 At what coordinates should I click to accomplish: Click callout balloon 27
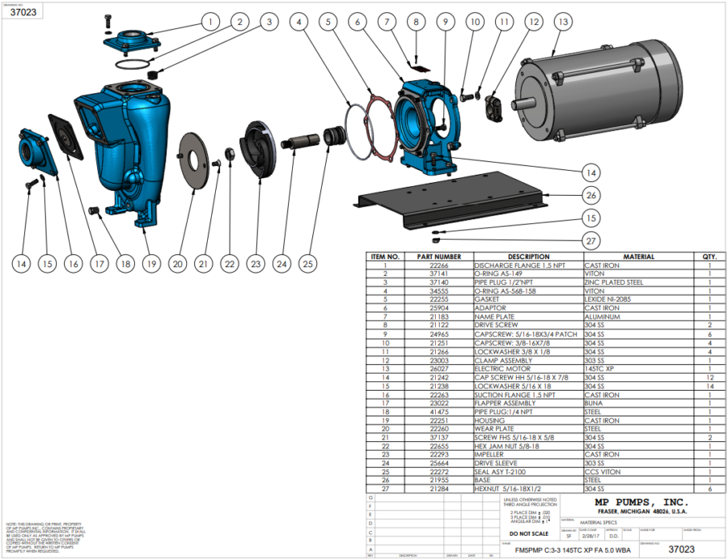click(x=591, y=241)
